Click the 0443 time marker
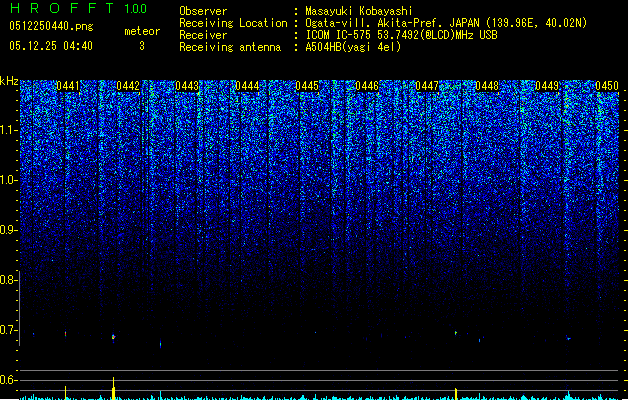This screenshot has width=629, height=400. [x=187, y=86]
